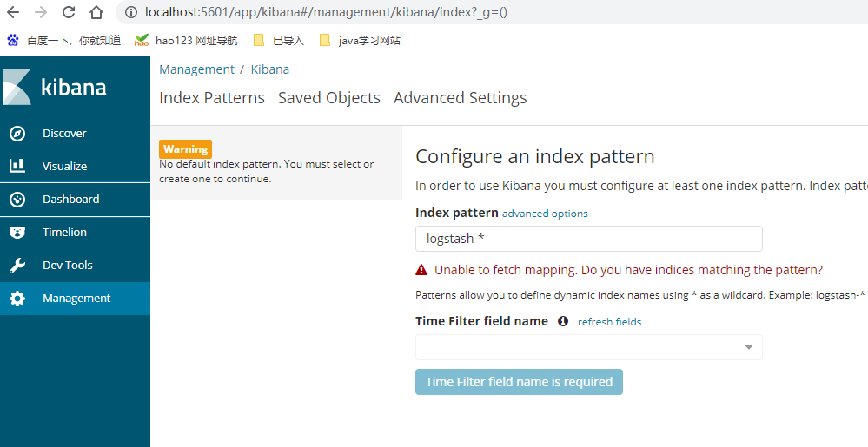Click the Unable to fetch mapping error text
The width and height of the screenshot is (868, 447).
coord(628,270)
